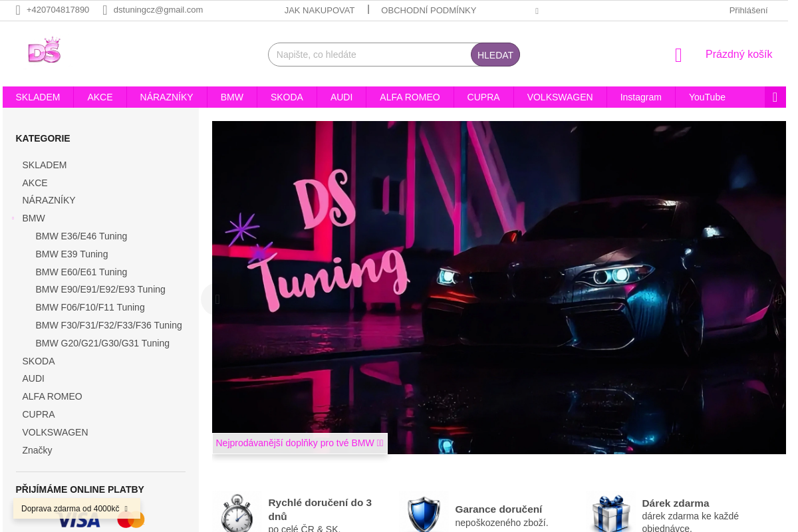The width and height of the screenshot is (798, 532).
Task: Open AKCE category in sidebar
Action: click(35, 183)
